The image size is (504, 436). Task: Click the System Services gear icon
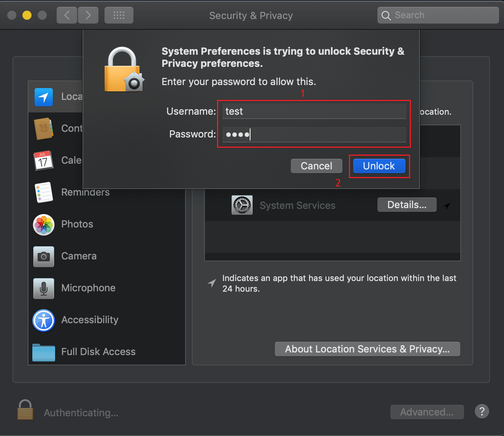[x=242, y=205]
